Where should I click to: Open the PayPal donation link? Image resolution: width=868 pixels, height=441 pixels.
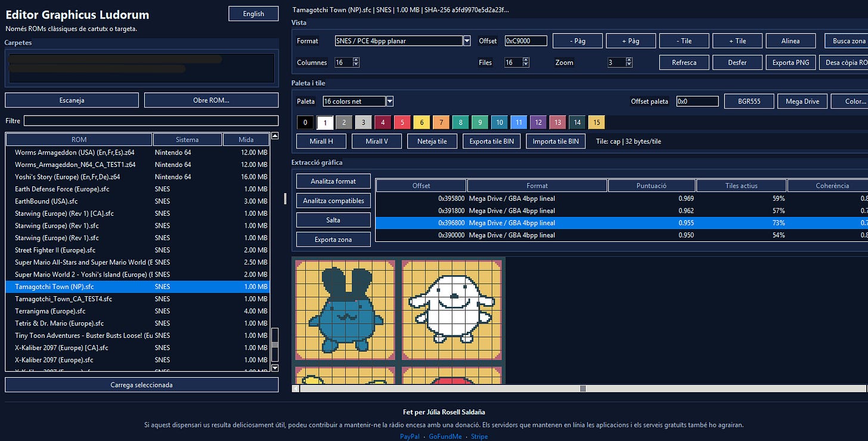pos(410,436)
